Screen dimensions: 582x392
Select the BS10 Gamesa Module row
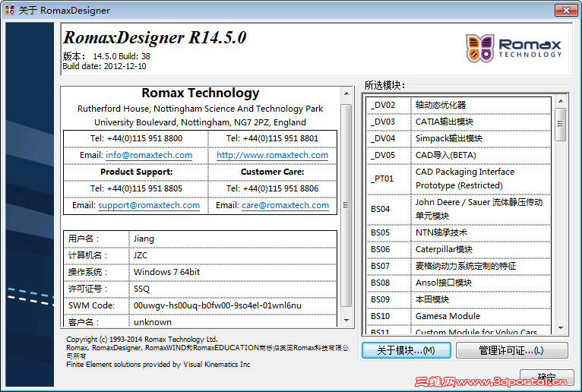tap(459, 316)
